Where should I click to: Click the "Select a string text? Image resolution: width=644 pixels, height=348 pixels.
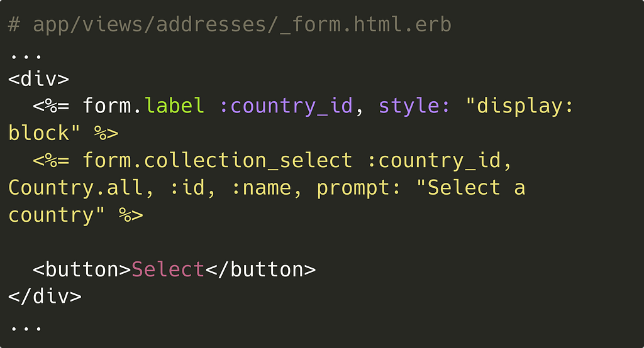[x=470, y=188]
